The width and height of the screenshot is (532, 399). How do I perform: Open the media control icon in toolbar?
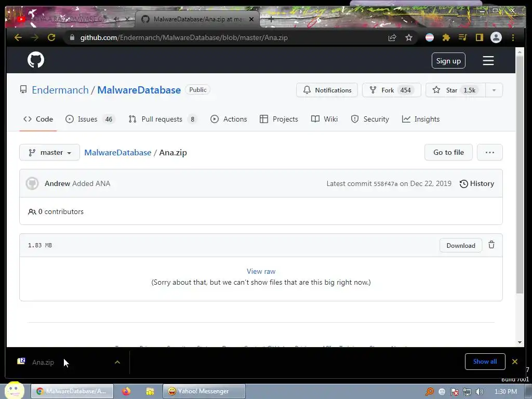point(463,37)
